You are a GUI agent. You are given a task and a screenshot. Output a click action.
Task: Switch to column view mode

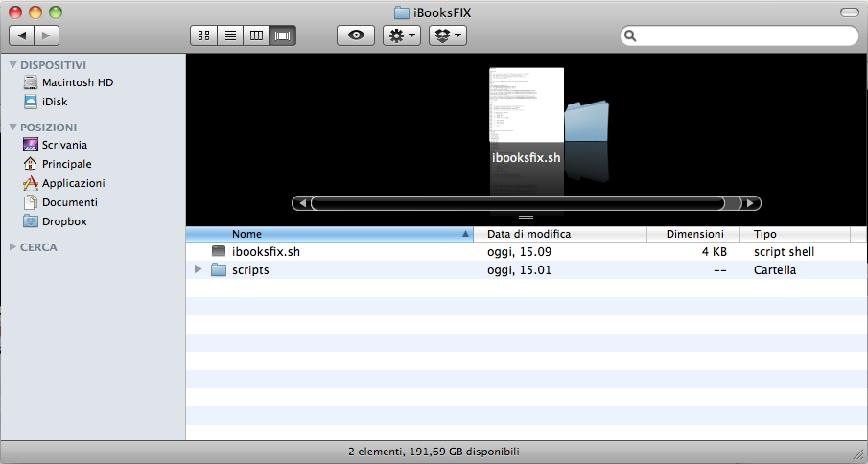click(256, 35)
